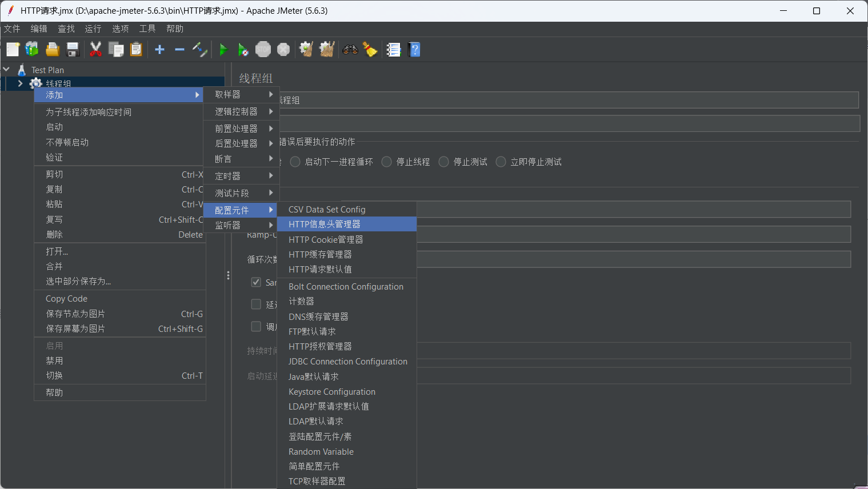
Task: Toggle the 延迟 checkbox
Action: point(256,304)
